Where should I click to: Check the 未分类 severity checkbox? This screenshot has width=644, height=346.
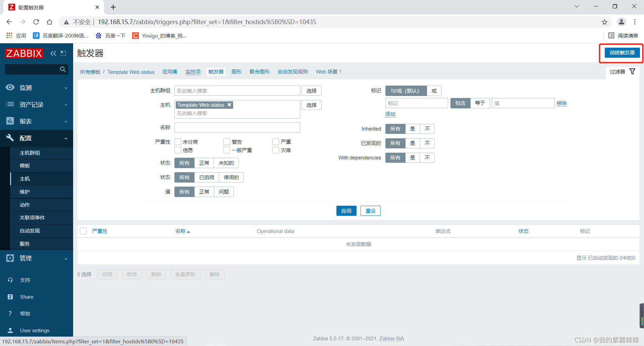click(x=178, y=142)
